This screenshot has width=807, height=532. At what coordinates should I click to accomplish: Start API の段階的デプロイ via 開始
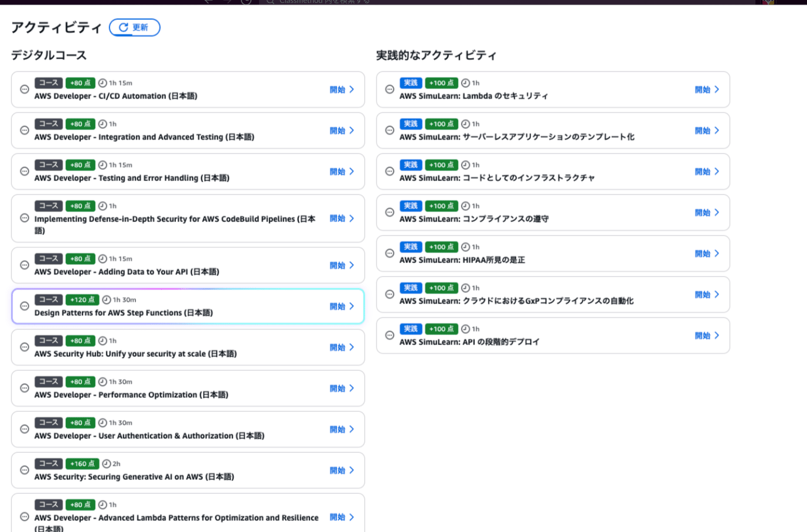[707, 336]
